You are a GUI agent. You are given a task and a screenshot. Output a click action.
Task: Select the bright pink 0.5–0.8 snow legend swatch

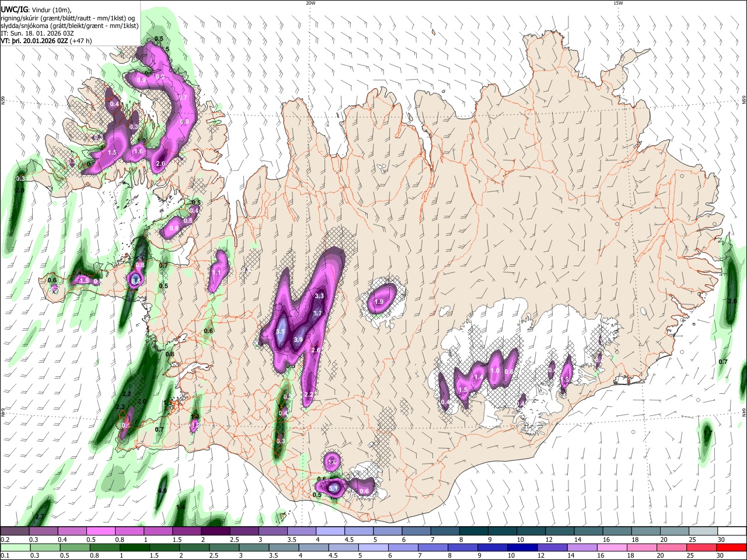click(100, 531)
